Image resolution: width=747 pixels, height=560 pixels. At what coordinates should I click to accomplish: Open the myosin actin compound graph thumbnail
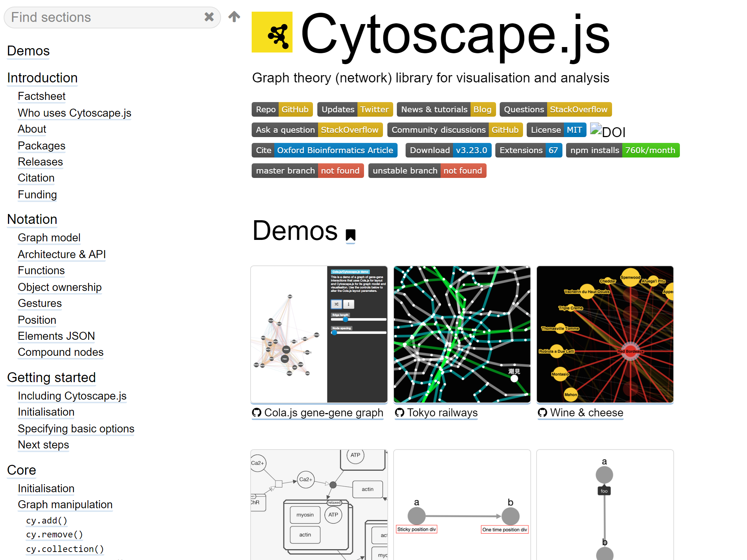319,505
